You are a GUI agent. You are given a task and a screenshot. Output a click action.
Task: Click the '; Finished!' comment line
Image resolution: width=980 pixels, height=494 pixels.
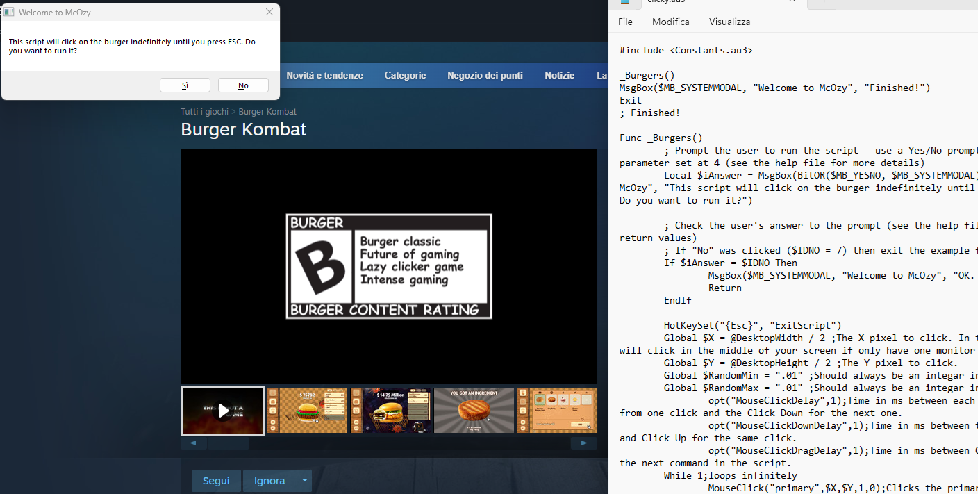point(650,113)
